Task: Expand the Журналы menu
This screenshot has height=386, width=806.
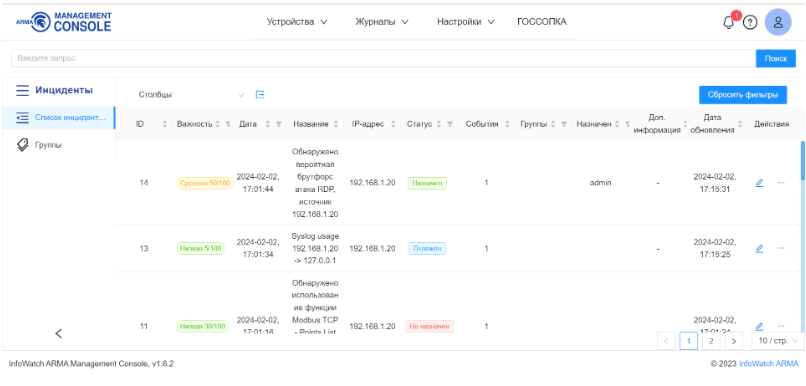Action: (381, 22)
